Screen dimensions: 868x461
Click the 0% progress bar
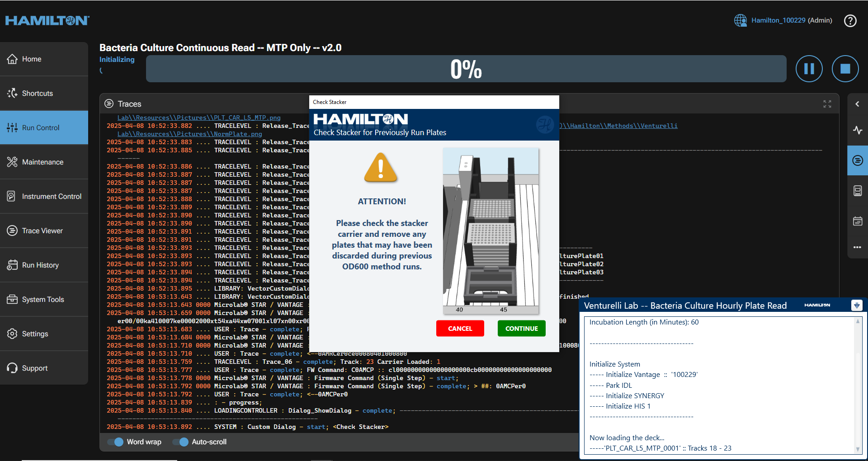coord(466,69)
